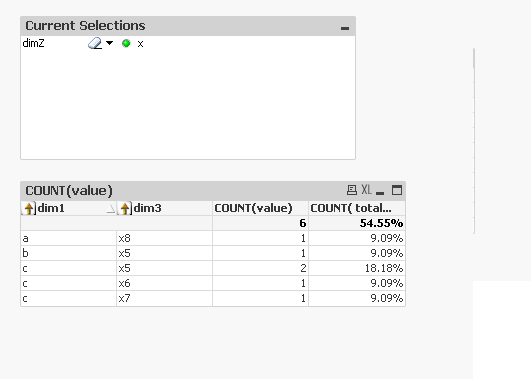This screenshot has width=531, height=379.
Task: Click the orange arrow icon beside dim1 header
Action: [29, 208]
